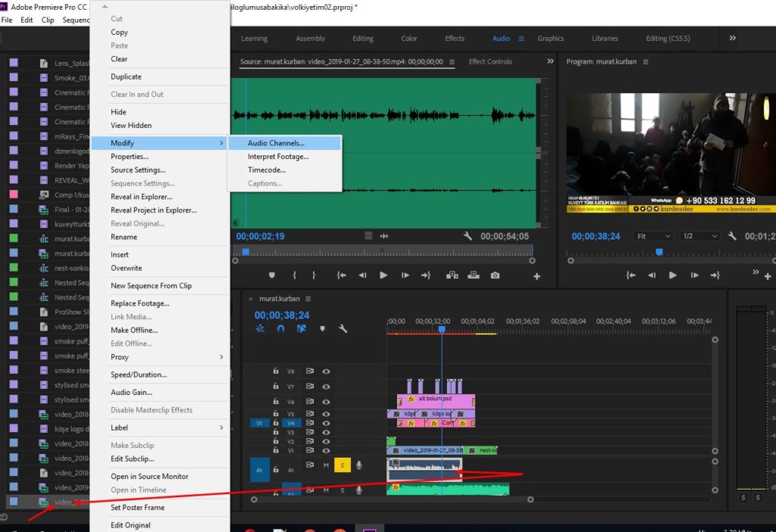
Task: Mute audio track A1
Action: coord(326,465)
